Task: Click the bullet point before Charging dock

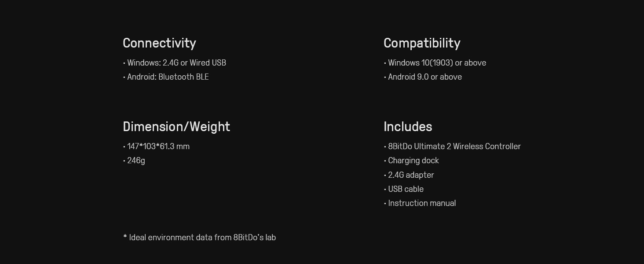Action: pos(385,161)
